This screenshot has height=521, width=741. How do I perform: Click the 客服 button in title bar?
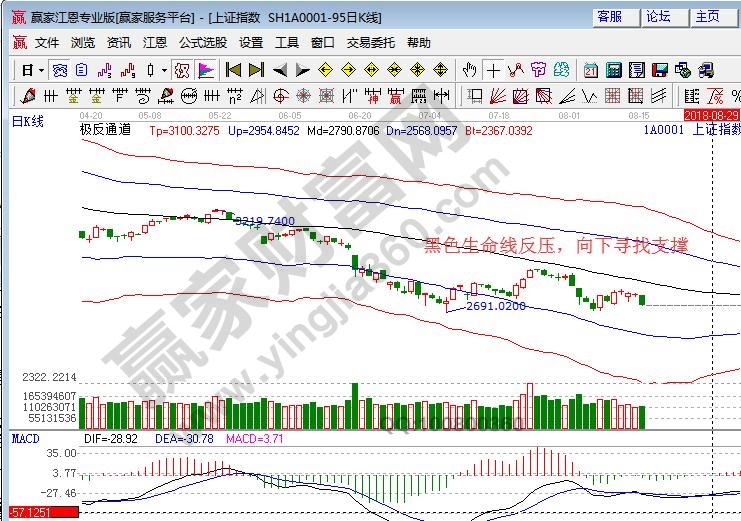[x=609, y=16]
